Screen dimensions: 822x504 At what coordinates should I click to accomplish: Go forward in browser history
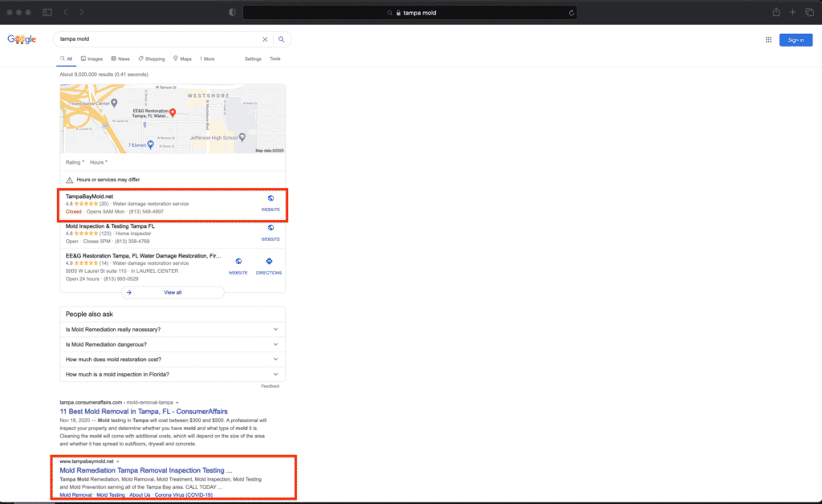tap(81, 12)
